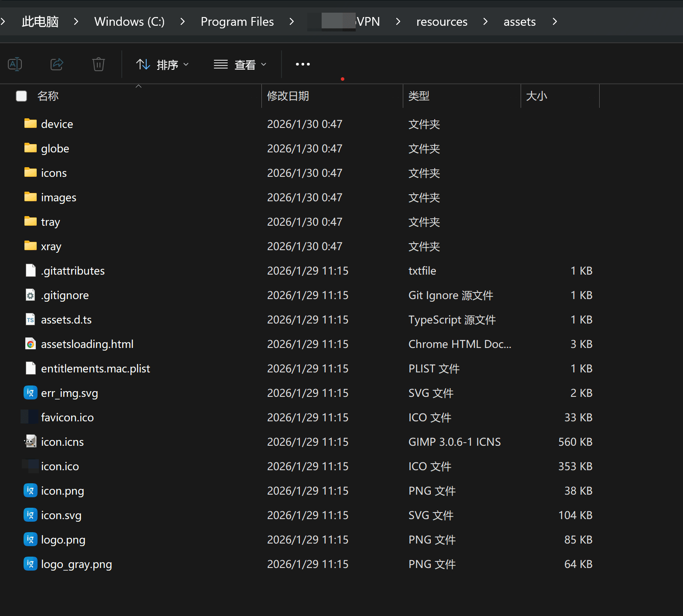Screen dimensions: 683x616
Task: Click the Rename icon in toolbar
Action: click(15, 64)
